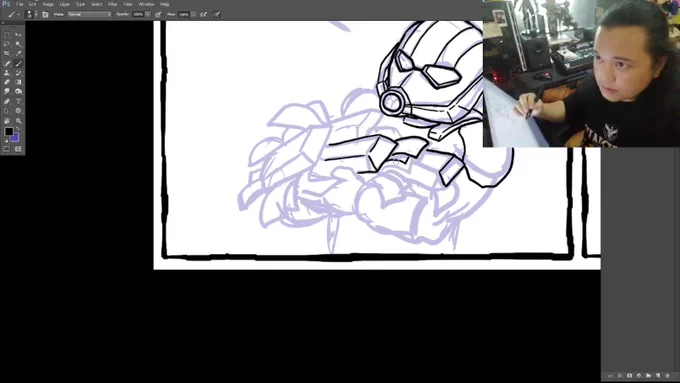Toggle pressure for size button

217,14
